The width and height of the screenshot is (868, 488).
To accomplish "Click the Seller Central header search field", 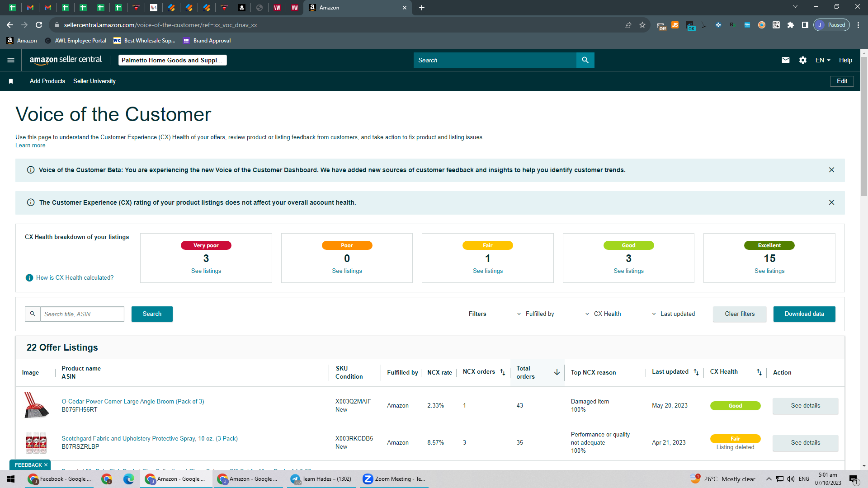I will click(495, 60).
